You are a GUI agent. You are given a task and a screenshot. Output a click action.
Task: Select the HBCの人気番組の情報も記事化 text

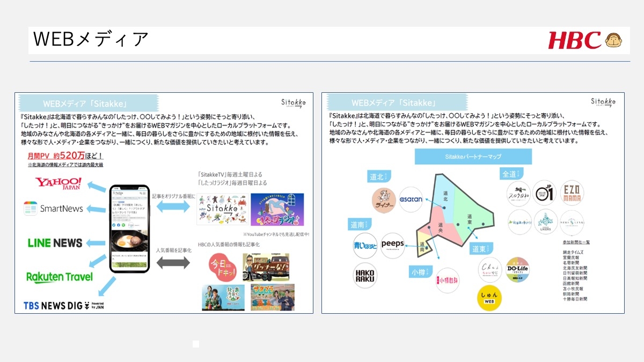coord(229,245)
